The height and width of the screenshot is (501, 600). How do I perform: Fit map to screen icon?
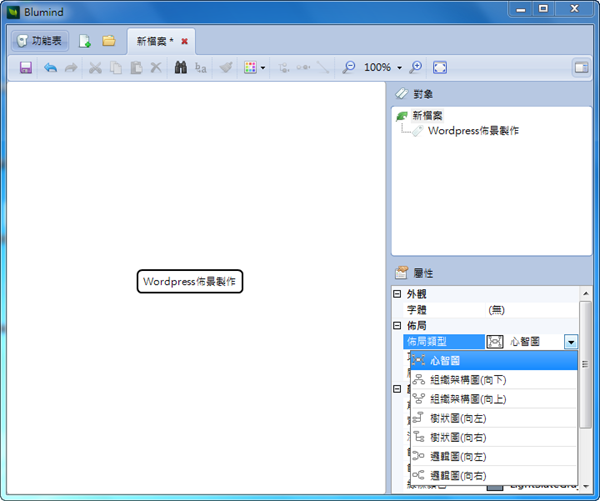point(440,68)
